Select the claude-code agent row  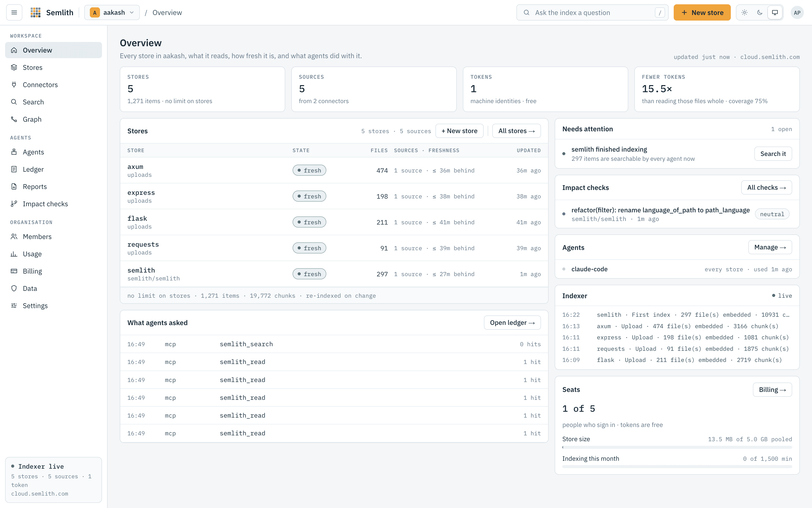677,269
